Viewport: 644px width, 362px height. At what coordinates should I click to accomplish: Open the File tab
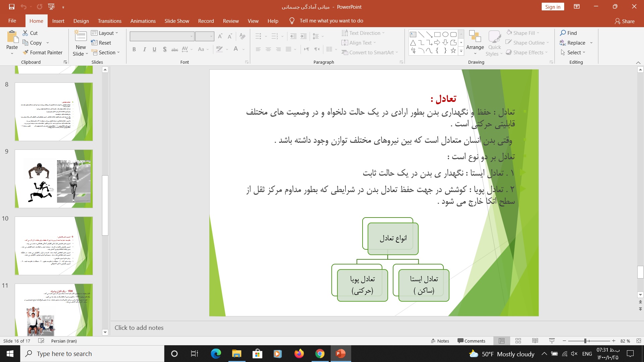(12, 21)
